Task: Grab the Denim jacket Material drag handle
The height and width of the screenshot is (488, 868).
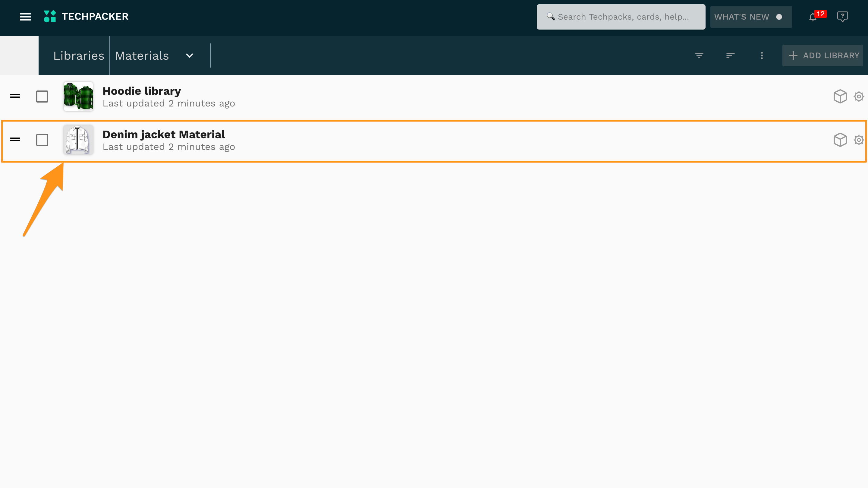Action: point(15,140)
